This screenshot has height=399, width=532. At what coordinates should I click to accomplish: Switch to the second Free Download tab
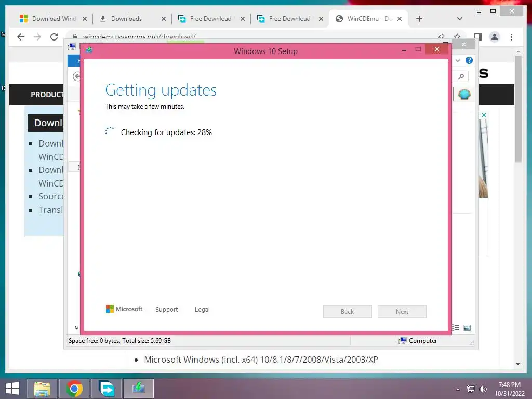click(x=290, y=19)
